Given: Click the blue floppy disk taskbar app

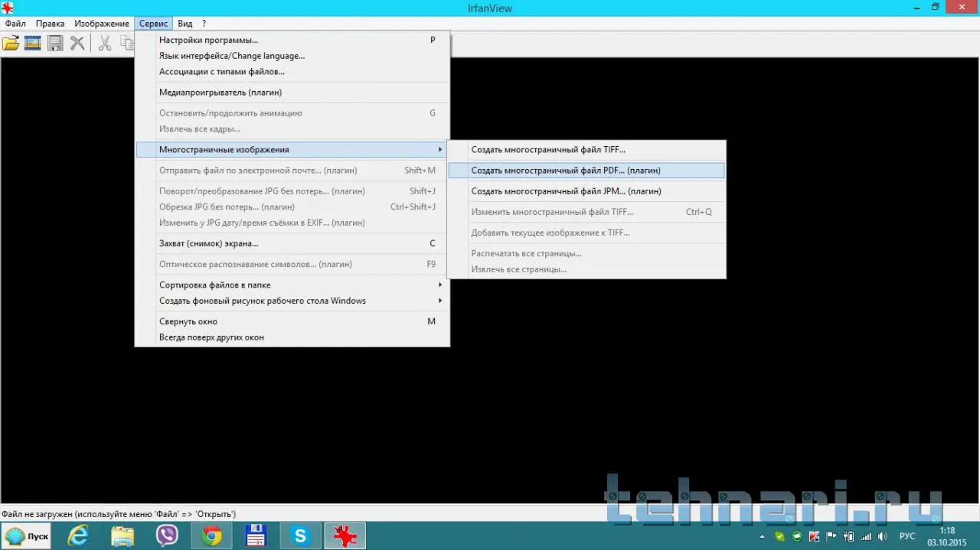Looking at the screenshot, I should point(256,536).
